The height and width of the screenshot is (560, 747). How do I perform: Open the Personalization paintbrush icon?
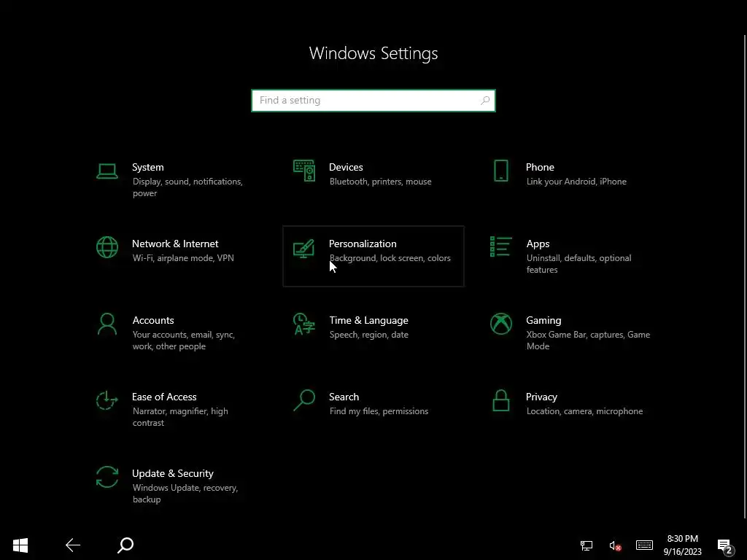point(304,248)
